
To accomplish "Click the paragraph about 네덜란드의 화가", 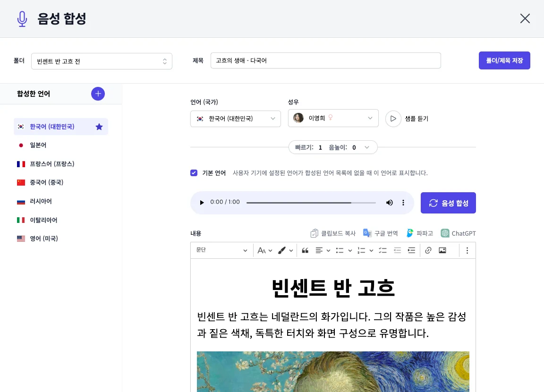I will pos(331,325).
